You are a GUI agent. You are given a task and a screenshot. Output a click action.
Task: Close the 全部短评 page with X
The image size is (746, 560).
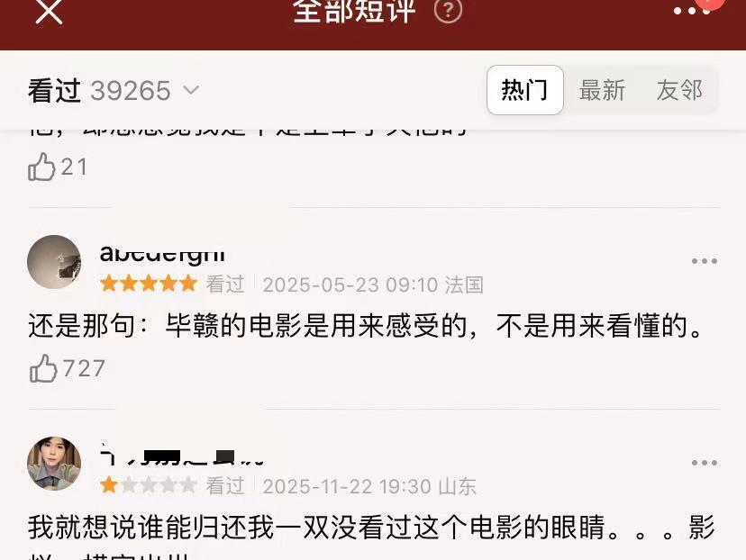49,11
